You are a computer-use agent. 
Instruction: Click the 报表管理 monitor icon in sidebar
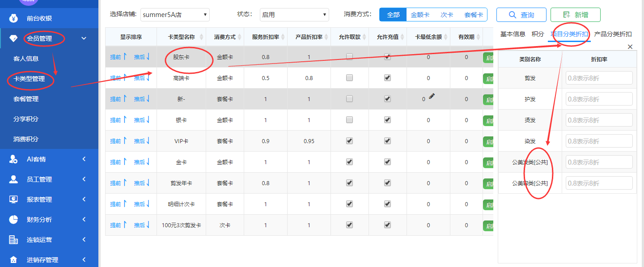13,199
